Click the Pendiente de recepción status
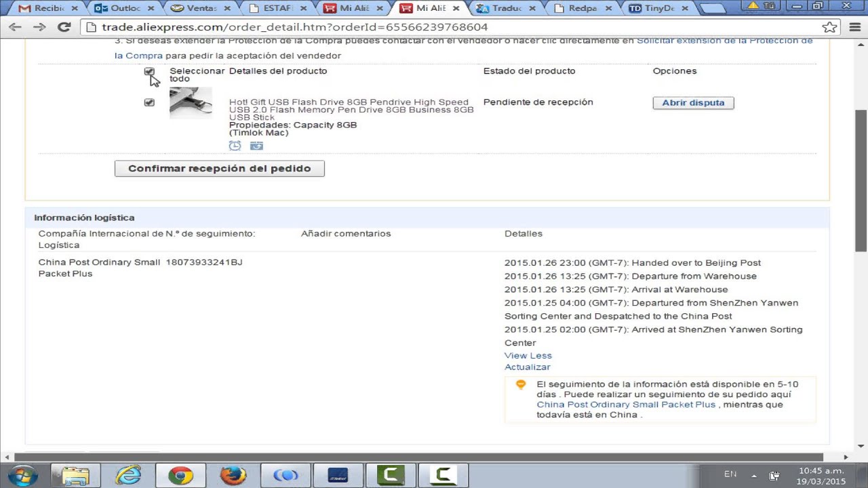Screen dimensions: 868x488 coord(538,102)
